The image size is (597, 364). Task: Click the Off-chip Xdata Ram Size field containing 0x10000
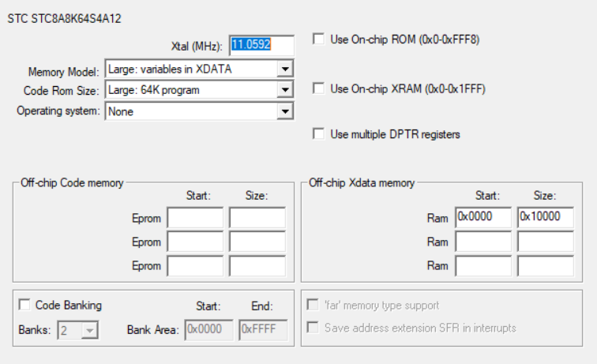546,217
